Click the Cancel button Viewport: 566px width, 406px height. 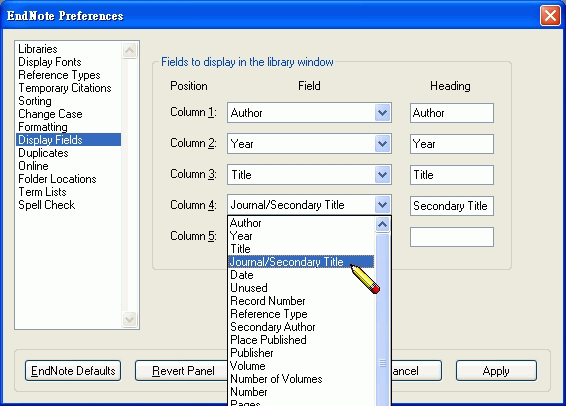(416, 371)
